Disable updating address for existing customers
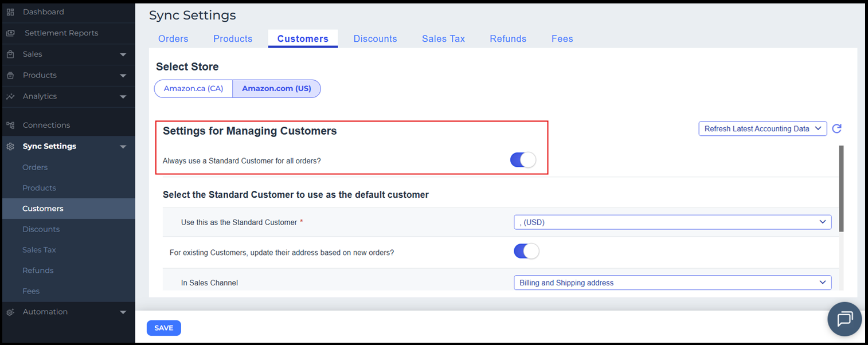The height and width of the screenshot is (345, 868). click(x=526, y=252)
